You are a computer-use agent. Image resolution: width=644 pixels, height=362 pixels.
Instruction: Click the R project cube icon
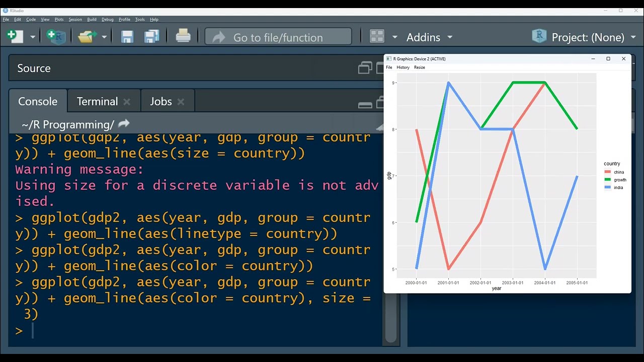click(539, 36)
